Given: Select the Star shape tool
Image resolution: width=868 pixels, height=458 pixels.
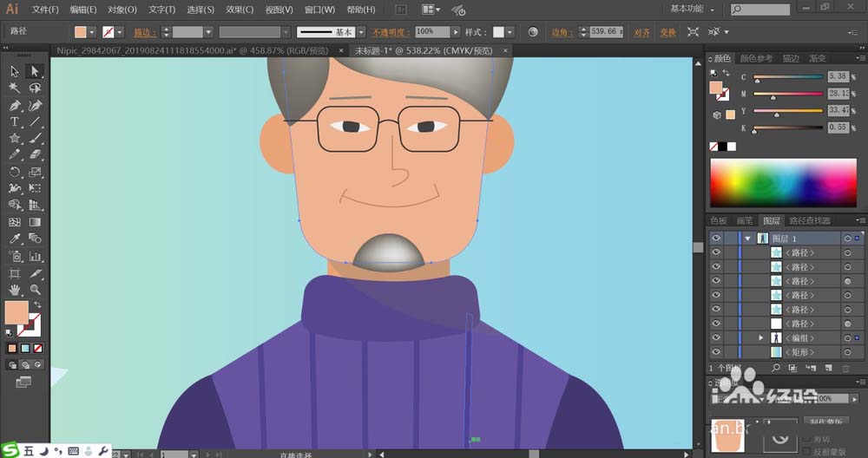Looking at the screenshot, I should point(15,138).
